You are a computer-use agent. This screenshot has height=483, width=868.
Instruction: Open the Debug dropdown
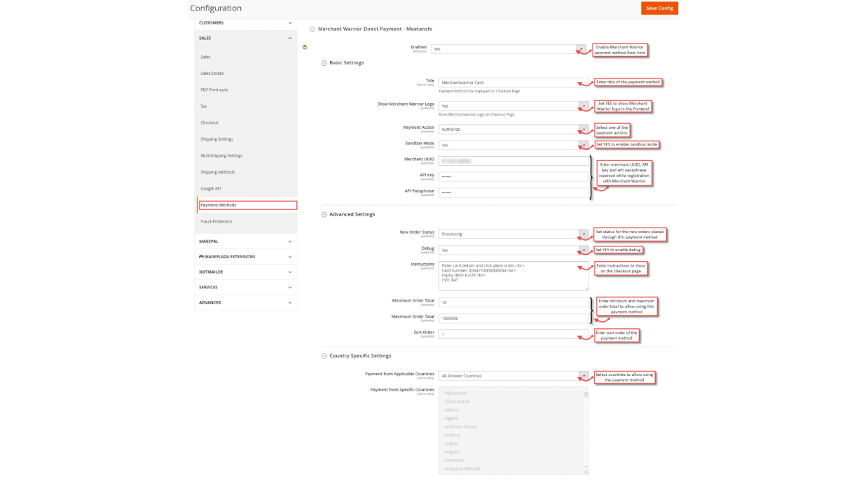tap(514, 250)
